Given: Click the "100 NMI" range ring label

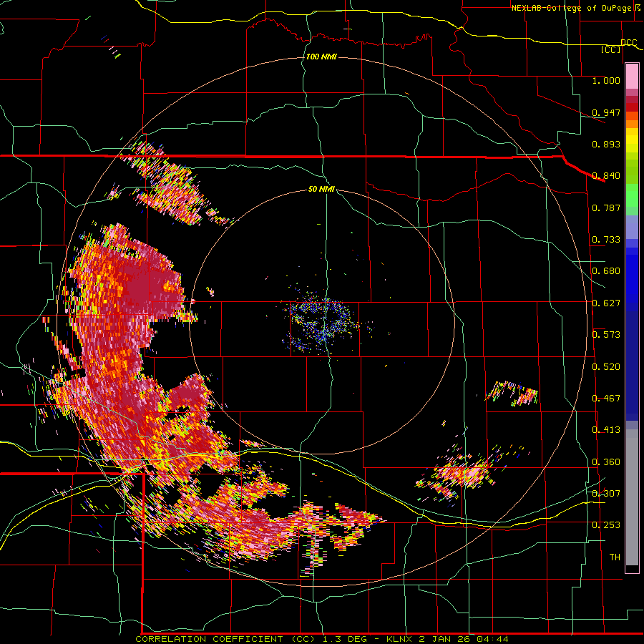Looking at the screenshot, I should (321, 57).
